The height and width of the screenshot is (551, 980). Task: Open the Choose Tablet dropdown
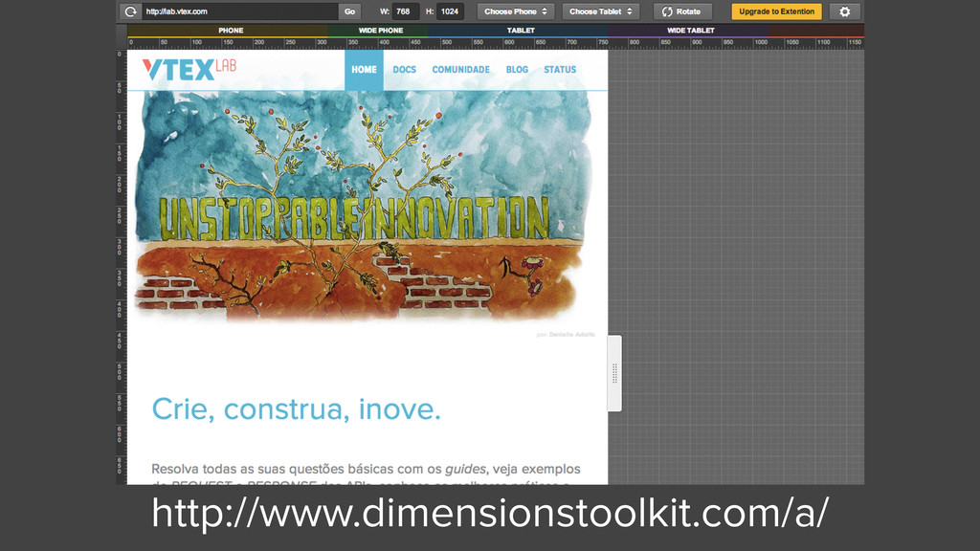(x=601, y=11)
